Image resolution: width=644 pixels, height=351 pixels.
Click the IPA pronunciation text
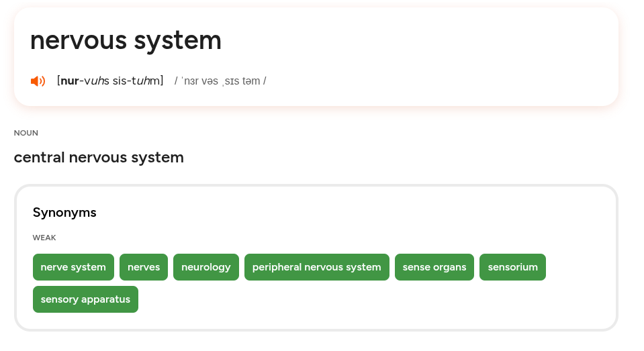pos(220,81)
